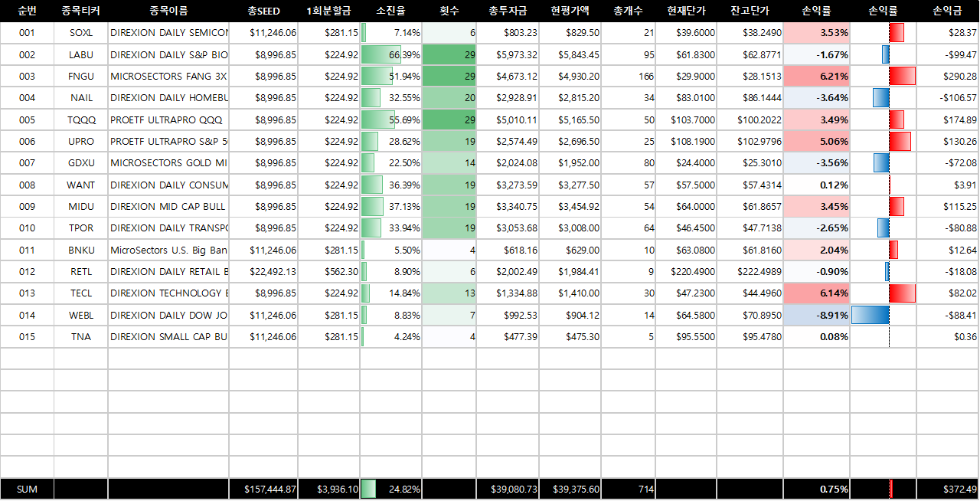Click the 종목티커 column header

pyautogui.click(x=80, y=11)
